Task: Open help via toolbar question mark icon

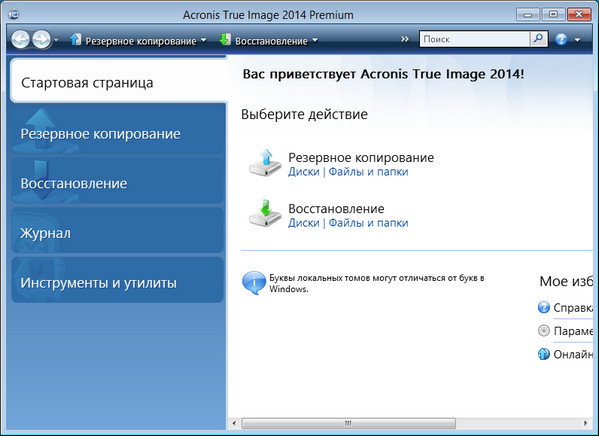Action: [x=561, y=39]
